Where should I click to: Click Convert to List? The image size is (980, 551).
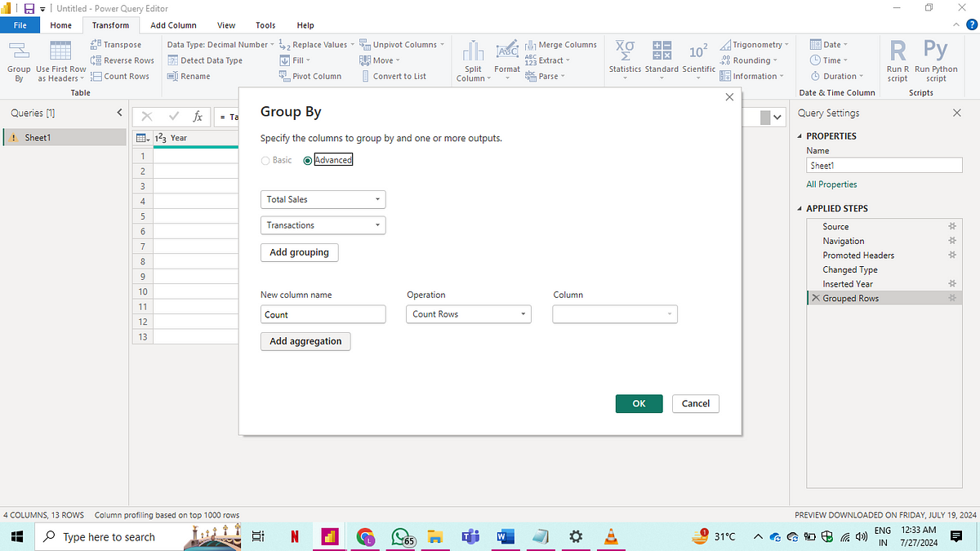point(393,76)
